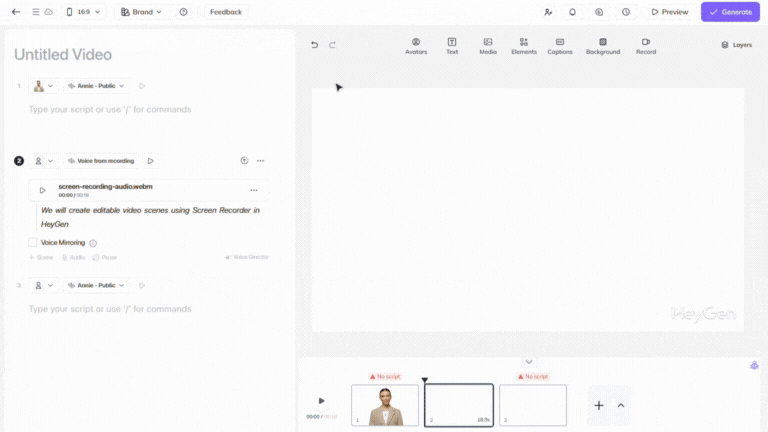Click the purple assistant icon
This screenshot has width=768, height=432.
(754, 365)
